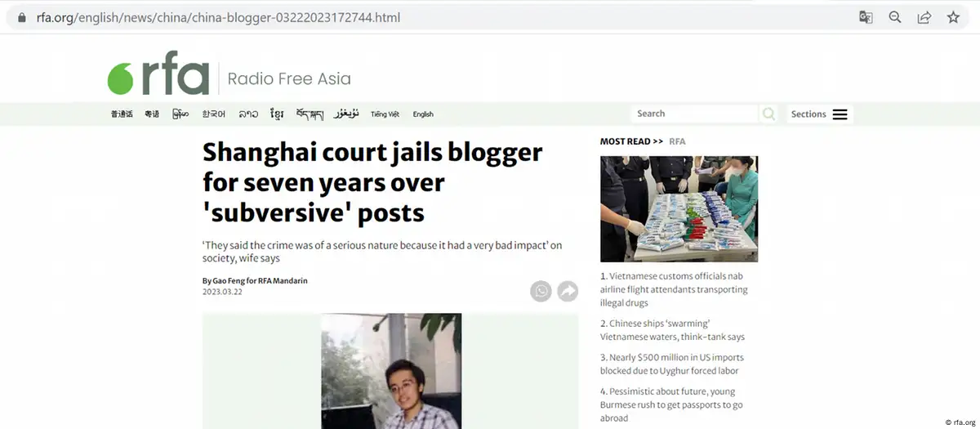Viewport: 980px width, 429px height.
Task: Switch to Mandarin 普通话 edition
Action: click(x=122, y=114)
